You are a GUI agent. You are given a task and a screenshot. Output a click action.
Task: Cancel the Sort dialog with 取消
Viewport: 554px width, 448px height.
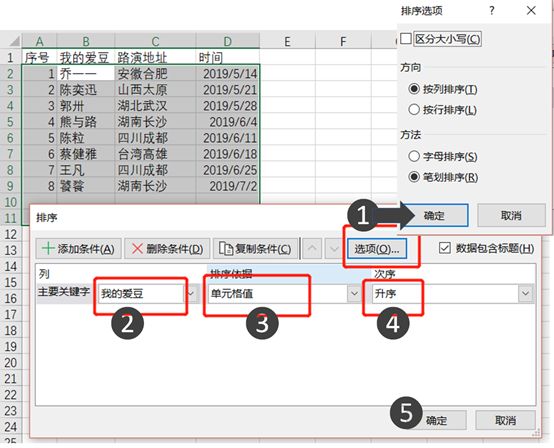point(505,420)
